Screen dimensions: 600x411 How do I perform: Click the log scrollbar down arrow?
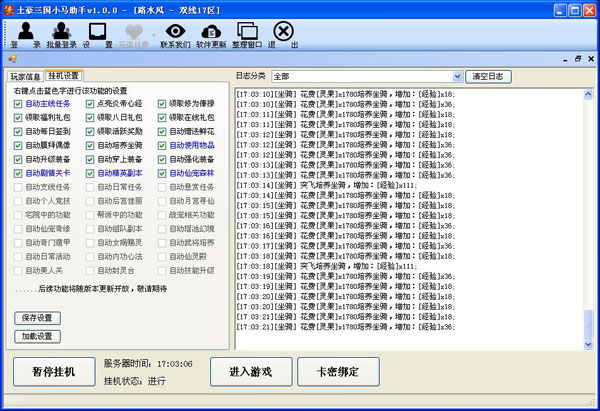click(588, 344)
